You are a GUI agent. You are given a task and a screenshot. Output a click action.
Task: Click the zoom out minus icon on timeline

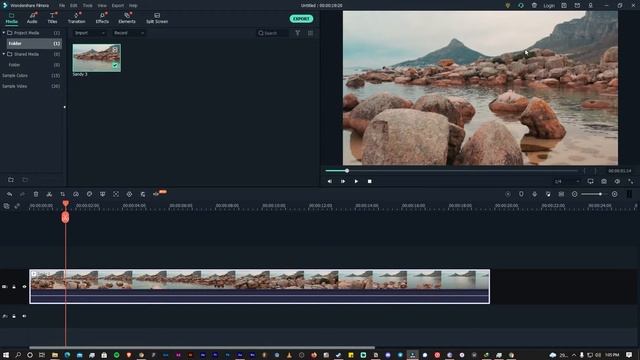(x=575, y=194)
